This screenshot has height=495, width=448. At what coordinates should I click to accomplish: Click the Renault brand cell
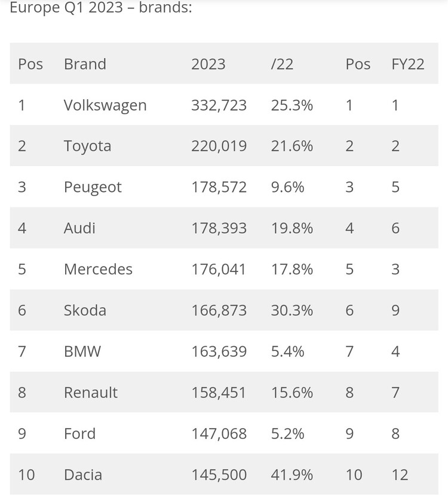(91, 392)
